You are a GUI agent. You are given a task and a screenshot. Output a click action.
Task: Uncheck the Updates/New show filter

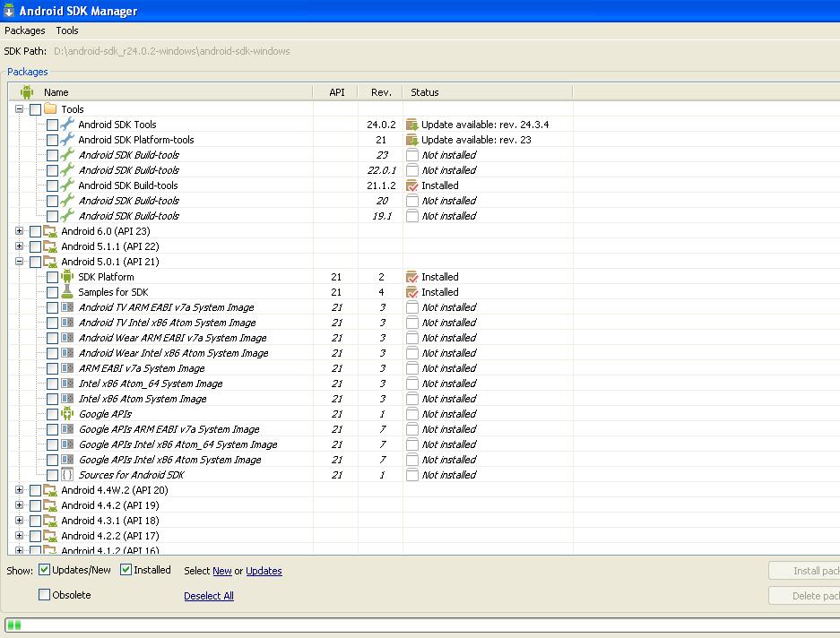pos(45,569)
